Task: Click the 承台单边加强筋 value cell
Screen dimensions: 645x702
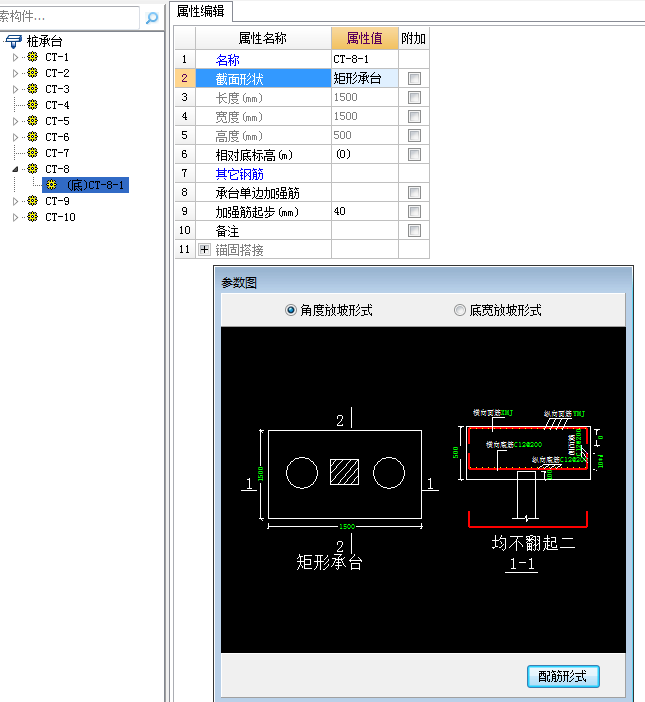Action: pos(365,193)
